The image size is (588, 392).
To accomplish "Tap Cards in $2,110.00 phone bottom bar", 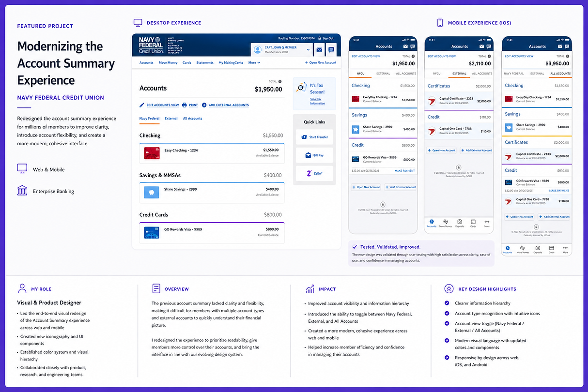I will click(x=473, y=223).
